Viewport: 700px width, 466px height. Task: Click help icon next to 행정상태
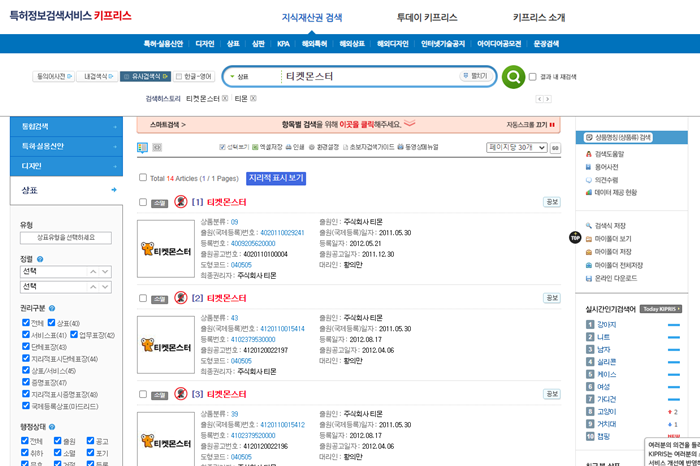coord(52,427)
